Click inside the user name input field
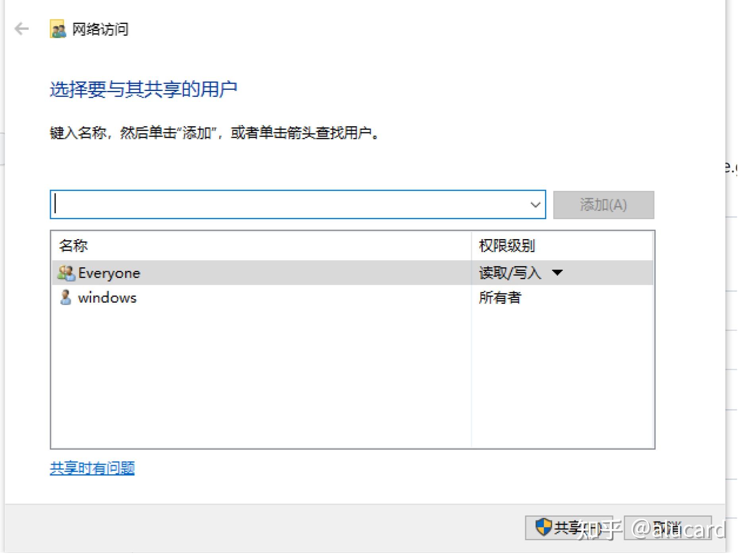The height and width of the screenshot is (560, 746). point(278,205)
